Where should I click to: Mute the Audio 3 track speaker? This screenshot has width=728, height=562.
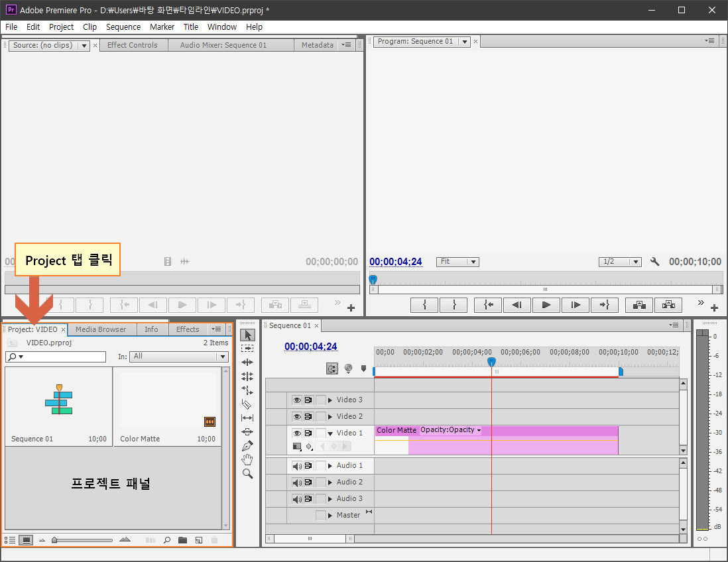297,499
